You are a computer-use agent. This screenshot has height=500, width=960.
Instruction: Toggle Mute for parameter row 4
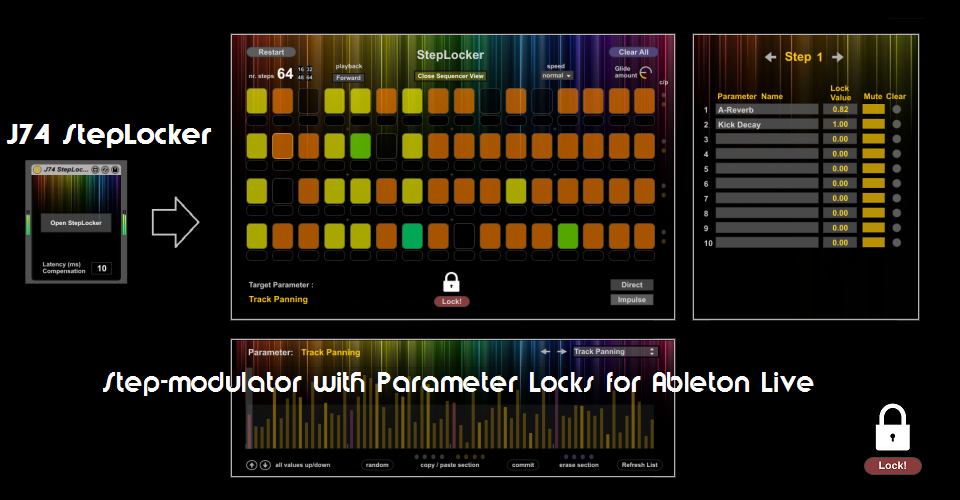(874, 154)
